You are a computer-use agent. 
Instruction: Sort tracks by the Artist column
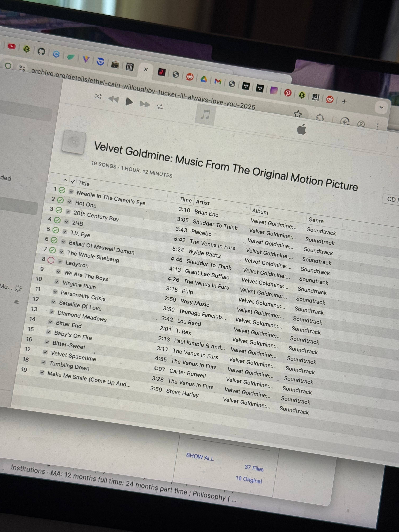click(x=203, y=203)
